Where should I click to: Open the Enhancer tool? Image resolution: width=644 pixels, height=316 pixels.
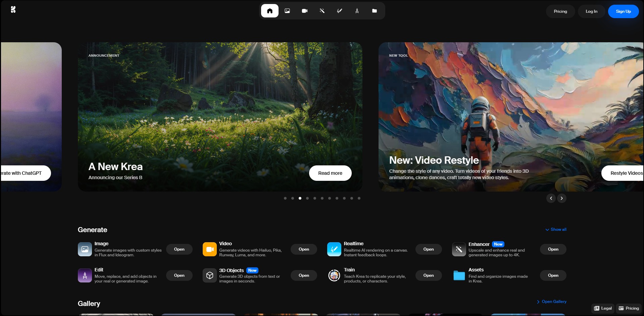pyautogui.click(x=553, y=249)
